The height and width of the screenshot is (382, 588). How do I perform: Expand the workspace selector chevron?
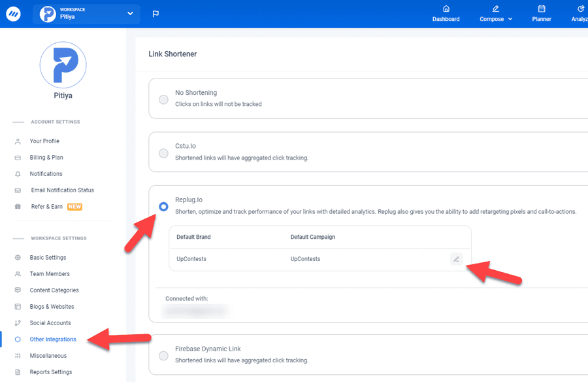point(130,14)
